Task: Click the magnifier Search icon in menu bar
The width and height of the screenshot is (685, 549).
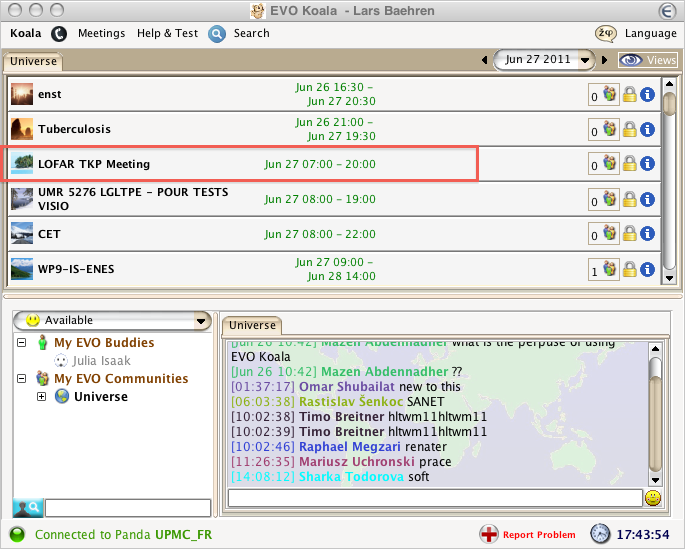Action: (217, 34)
